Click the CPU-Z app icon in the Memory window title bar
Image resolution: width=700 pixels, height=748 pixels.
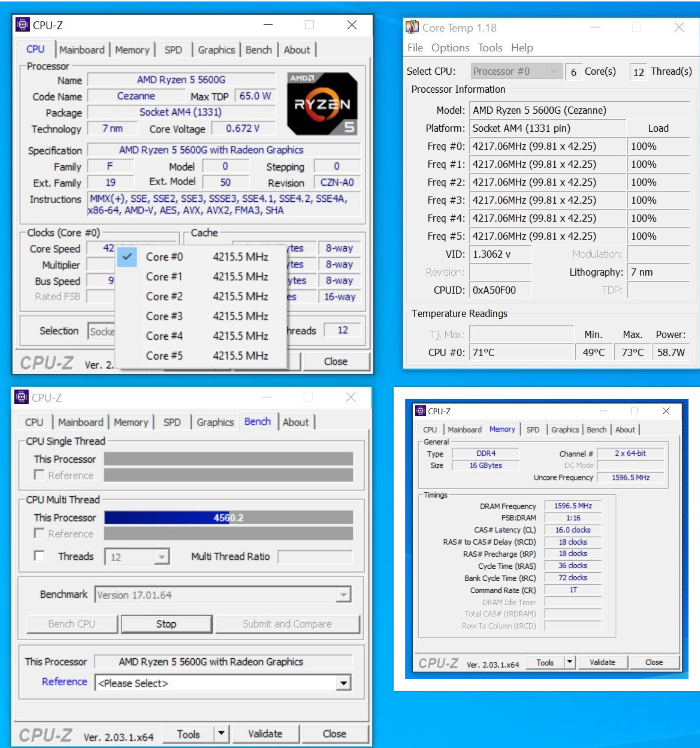click(420, 411)
